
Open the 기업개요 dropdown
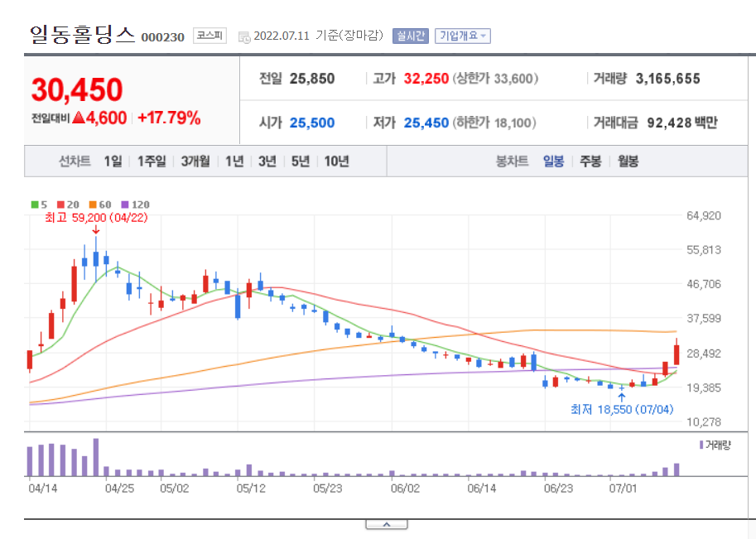462,36
